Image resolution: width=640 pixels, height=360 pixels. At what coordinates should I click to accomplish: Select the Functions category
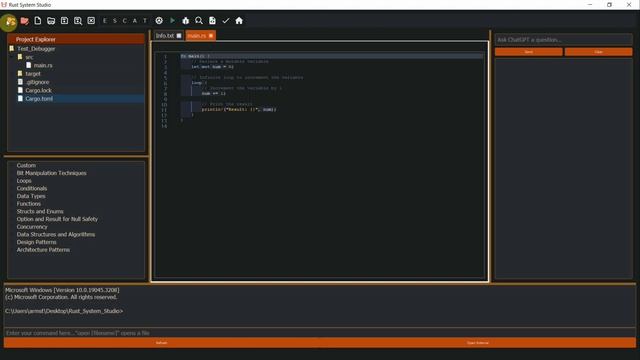pyautogui.click(x=29, y=204)
